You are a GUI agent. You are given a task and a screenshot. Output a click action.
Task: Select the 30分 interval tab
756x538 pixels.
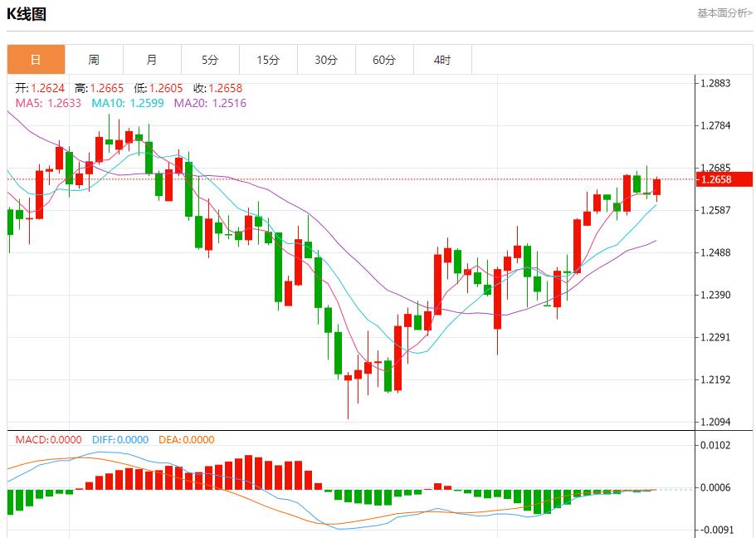click(x=326, y=60)
